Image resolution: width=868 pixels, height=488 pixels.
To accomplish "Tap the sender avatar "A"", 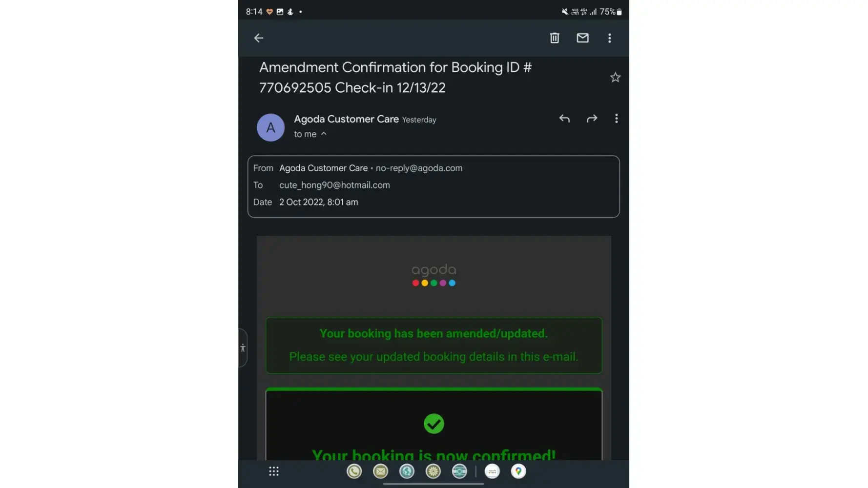I will 270,127.
